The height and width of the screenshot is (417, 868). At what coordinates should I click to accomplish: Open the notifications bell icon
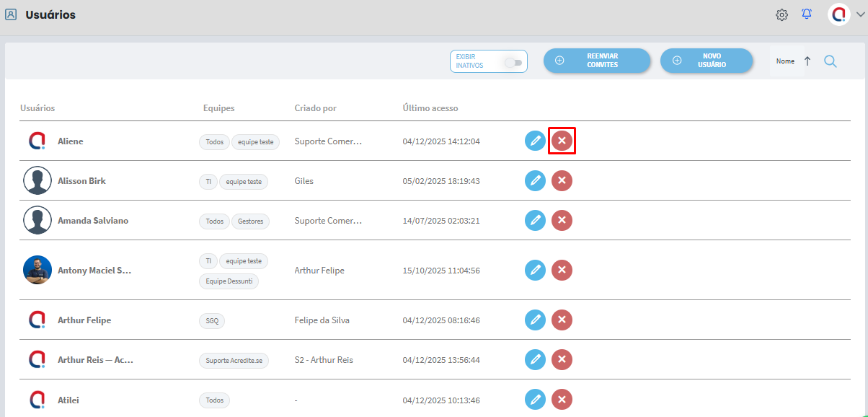tap(807, 14)
